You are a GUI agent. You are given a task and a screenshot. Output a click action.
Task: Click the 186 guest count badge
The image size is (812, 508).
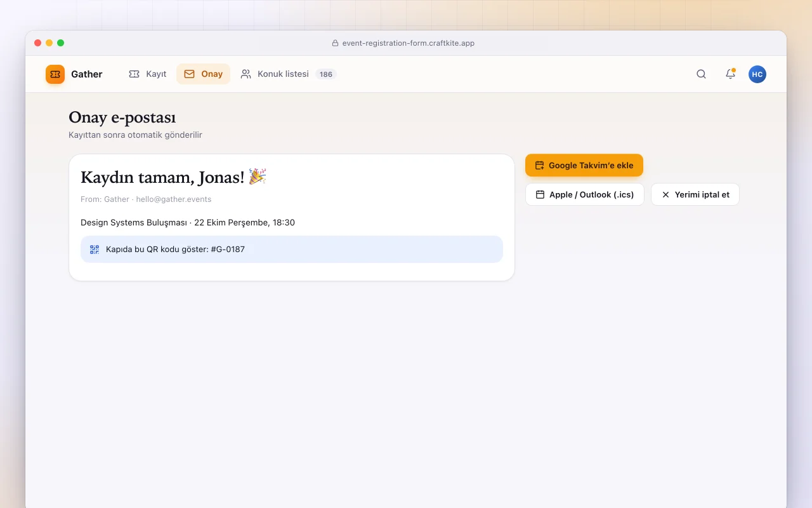pos(326,74)
